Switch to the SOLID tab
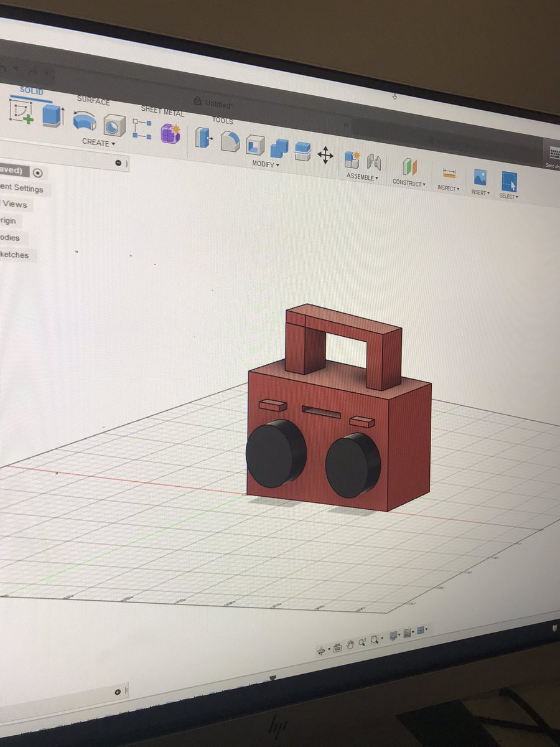Viewport: 560px width, 747px height. (31, 90)
